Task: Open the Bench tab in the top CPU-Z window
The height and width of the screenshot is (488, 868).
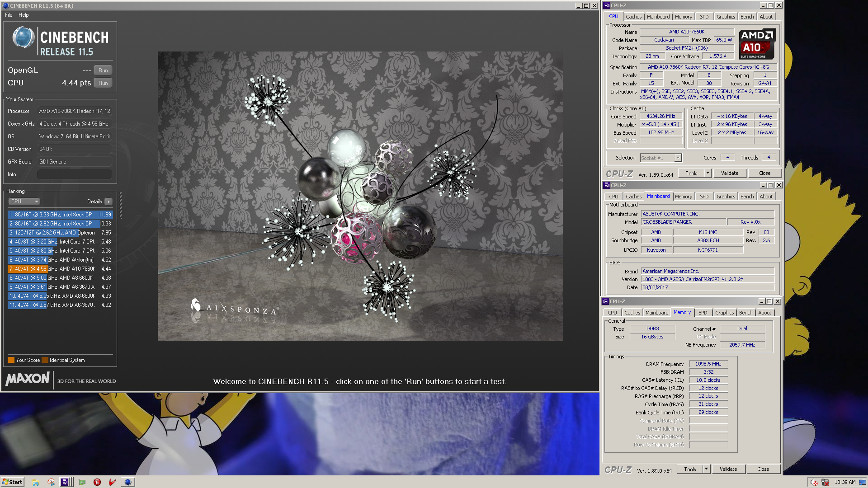Action: coord(747,17)
